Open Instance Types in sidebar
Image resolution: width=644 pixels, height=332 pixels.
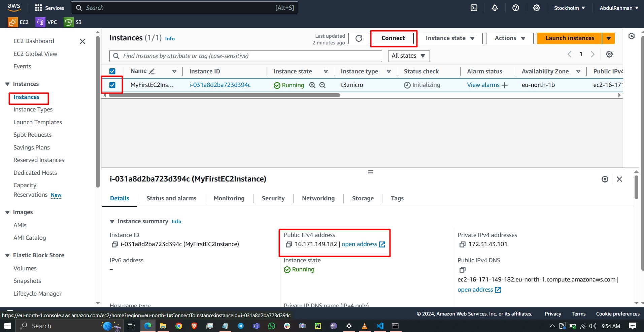(33, 110)
